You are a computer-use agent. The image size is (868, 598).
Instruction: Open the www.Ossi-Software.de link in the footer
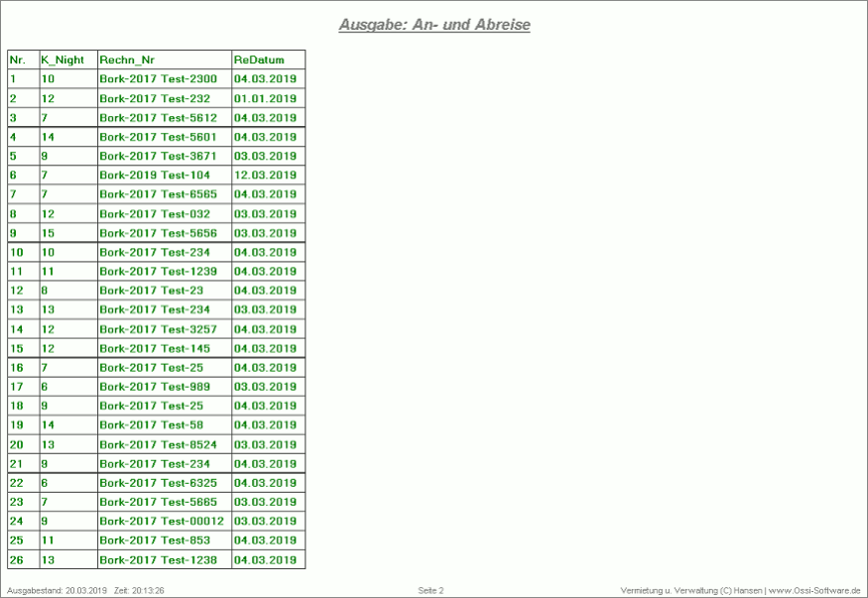point(813,590)
